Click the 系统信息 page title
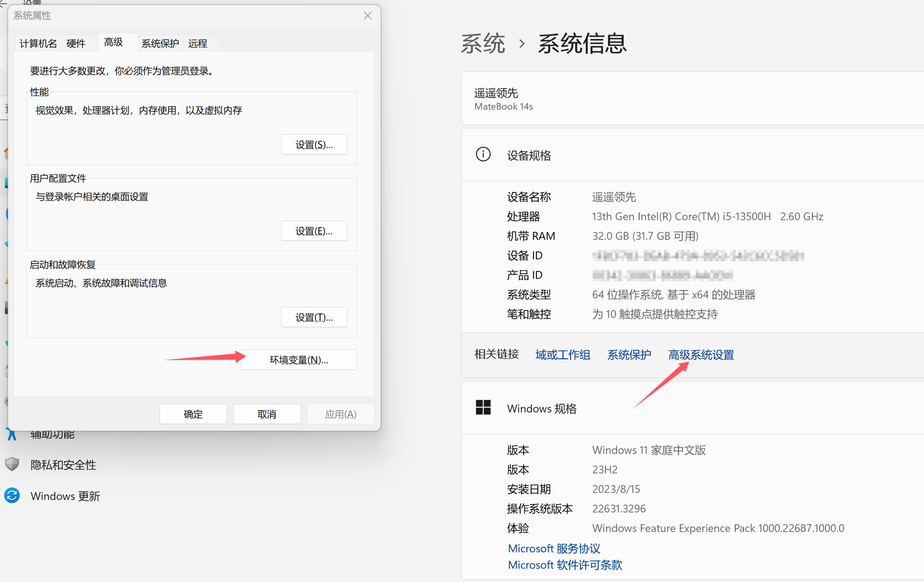Screen dimensions: 924x582 [x=582, y=43]
